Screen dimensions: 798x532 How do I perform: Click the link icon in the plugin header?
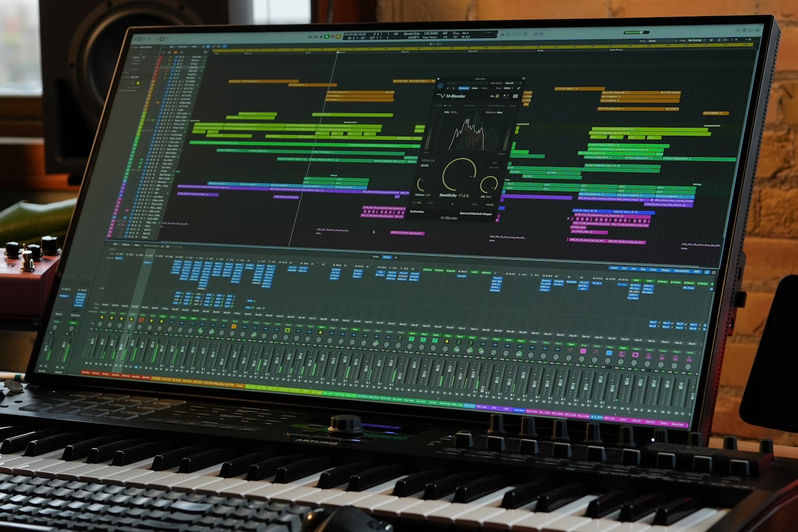coord(519,88)
